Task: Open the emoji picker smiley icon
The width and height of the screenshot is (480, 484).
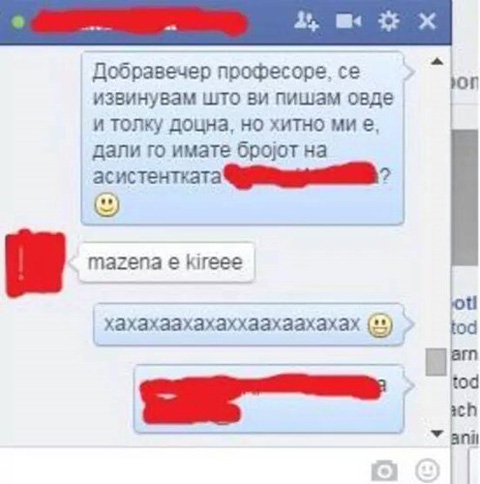Action: coord(427,469)
